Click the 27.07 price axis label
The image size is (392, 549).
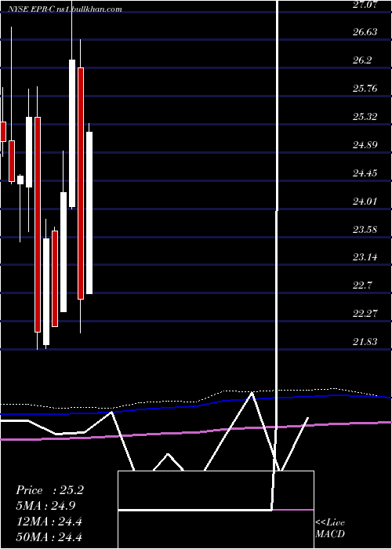[365, 5]
